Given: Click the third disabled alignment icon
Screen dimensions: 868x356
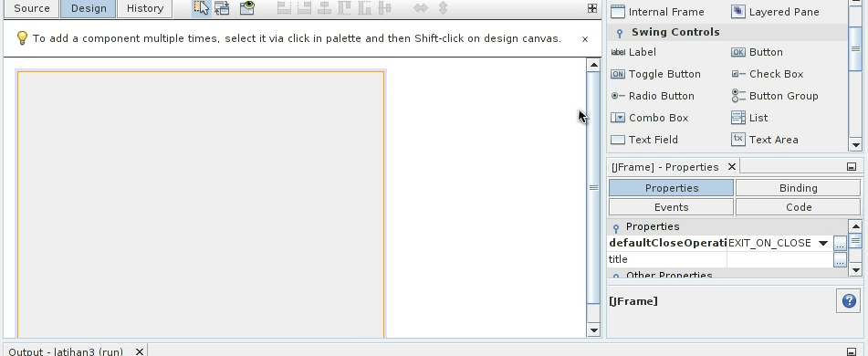Looking at the screenshot, I should click(324, 7).
